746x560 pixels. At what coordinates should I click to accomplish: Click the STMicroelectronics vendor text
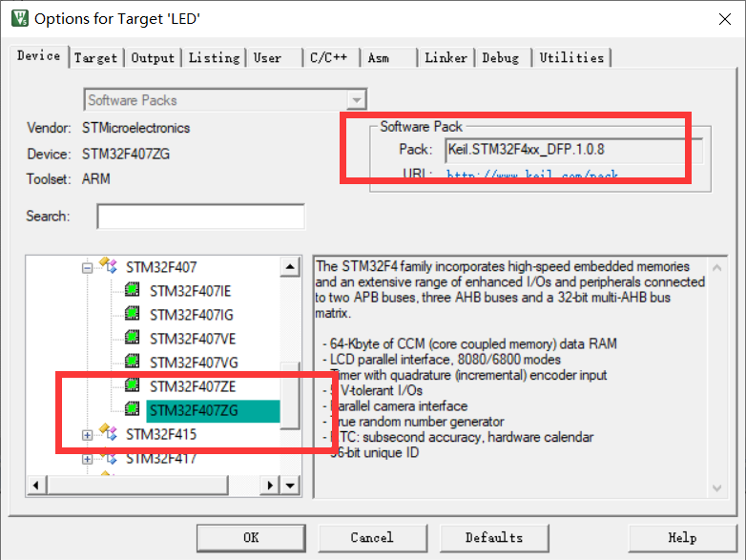click(135, 128)
